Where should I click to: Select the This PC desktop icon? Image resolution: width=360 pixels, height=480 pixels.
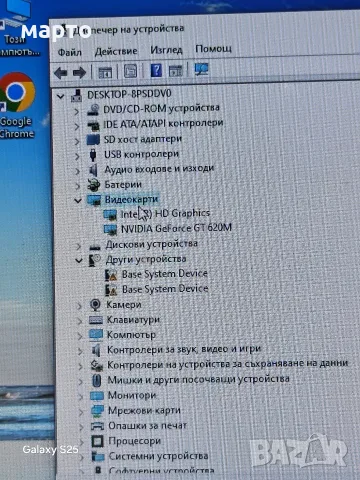pyautogui.click(x=18, y=28)
